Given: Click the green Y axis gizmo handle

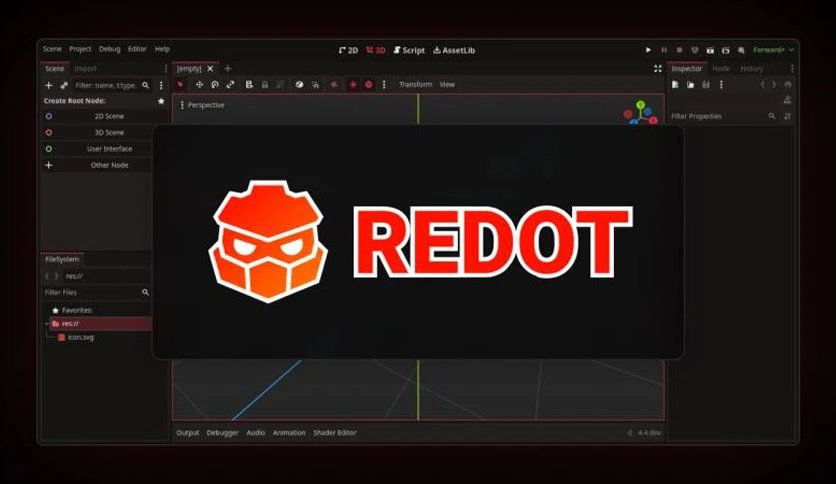Looking at the screenshot, I should pyautogui.click(x=640, y=105).
